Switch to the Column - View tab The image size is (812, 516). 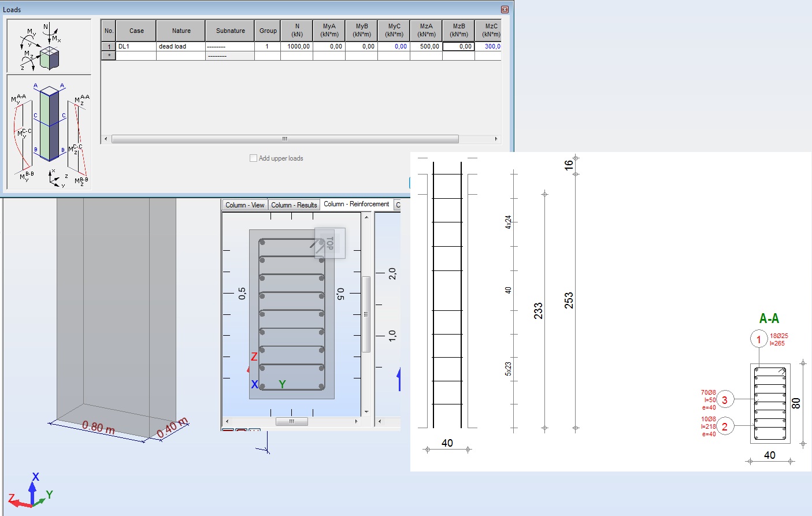tap(245, 205)
